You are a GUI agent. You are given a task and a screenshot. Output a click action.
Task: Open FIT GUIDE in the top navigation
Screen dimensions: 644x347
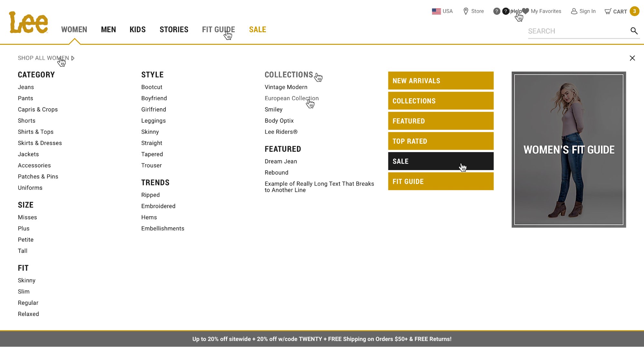click(x=218, y=30)
